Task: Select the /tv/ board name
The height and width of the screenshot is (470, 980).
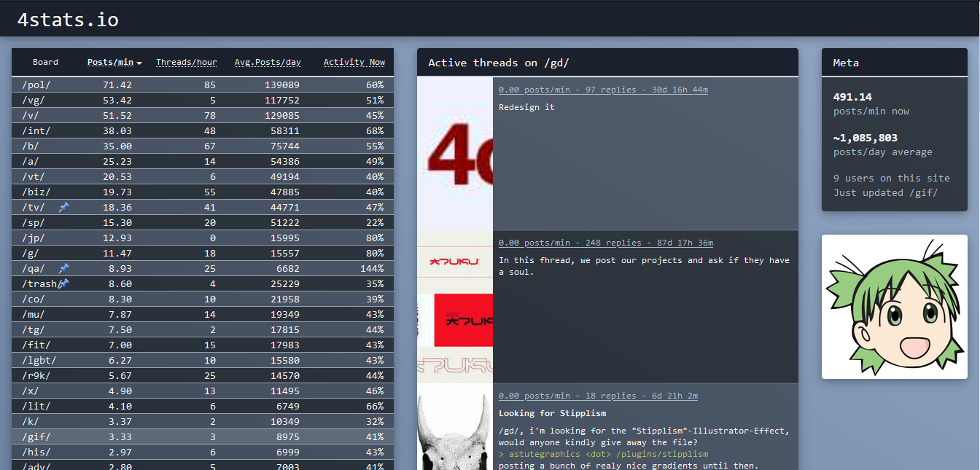Action: pos(34,208)
